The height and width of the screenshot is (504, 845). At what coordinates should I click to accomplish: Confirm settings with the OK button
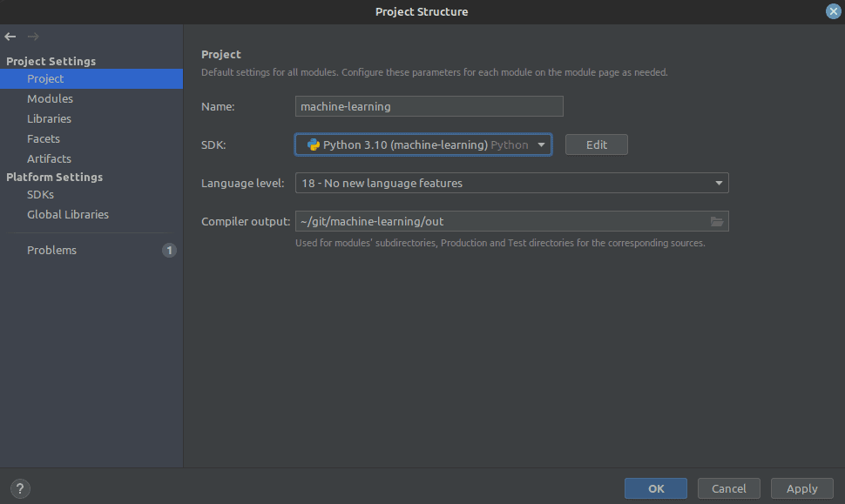click(x=655, y=488)
